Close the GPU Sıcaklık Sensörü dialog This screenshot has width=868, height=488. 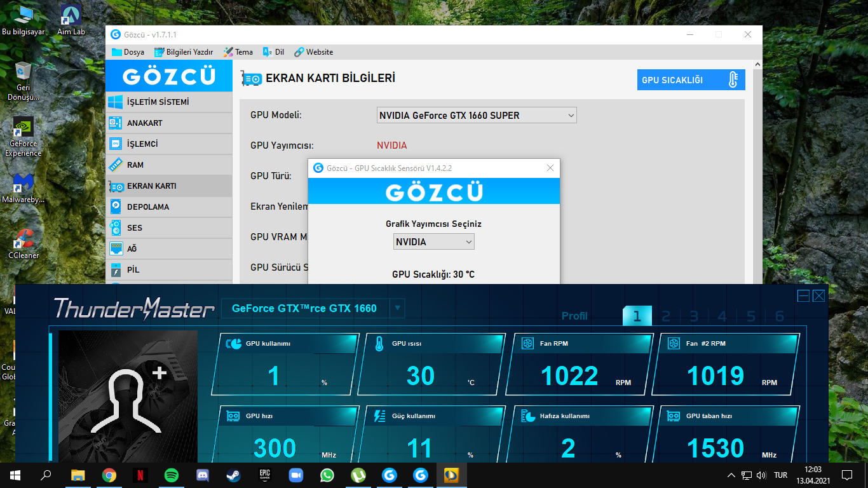[x=550, y=168]
